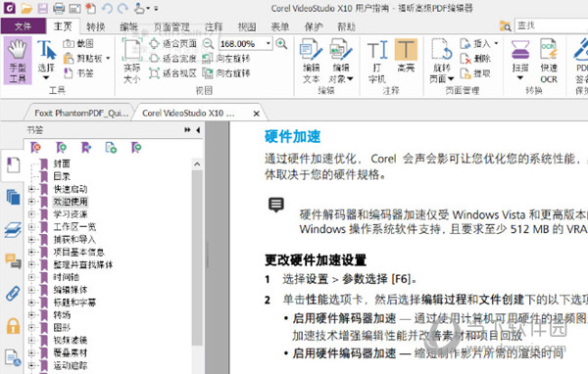Set view to Actual Size (实际大小)

[x=132, y=61]
